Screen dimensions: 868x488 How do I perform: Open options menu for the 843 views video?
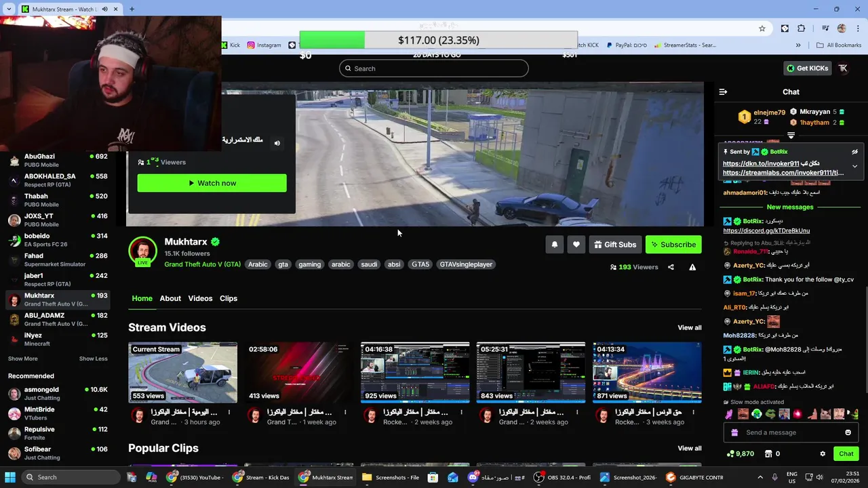(577, 412)
